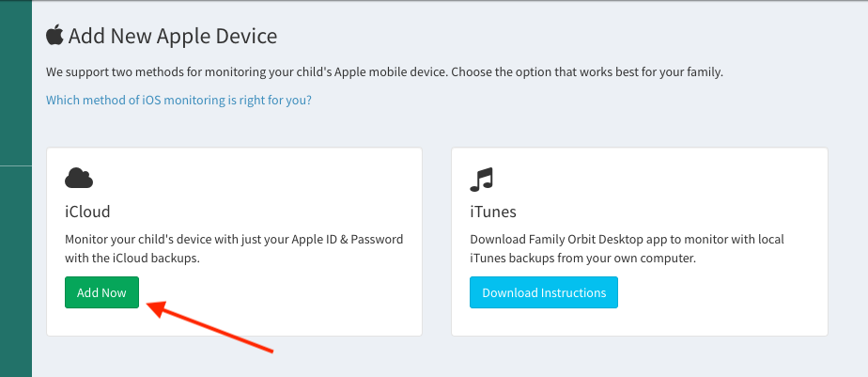Click the iTunes card title text
868x377 pixels.
pos(493,212)
